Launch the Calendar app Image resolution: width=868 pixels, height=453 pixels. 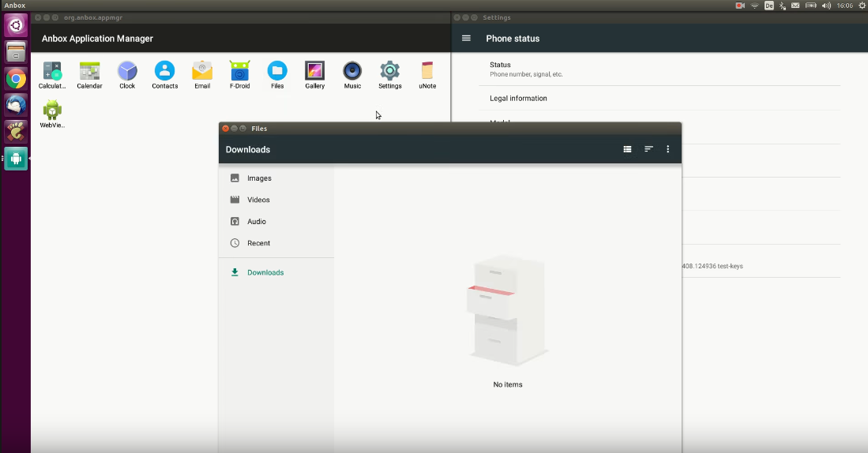(89, 72)
